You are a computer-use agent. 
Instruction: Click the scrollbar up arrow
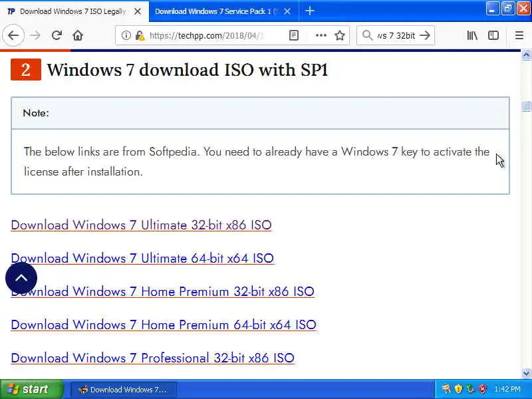pyautogui.click(x=526, y=55)
